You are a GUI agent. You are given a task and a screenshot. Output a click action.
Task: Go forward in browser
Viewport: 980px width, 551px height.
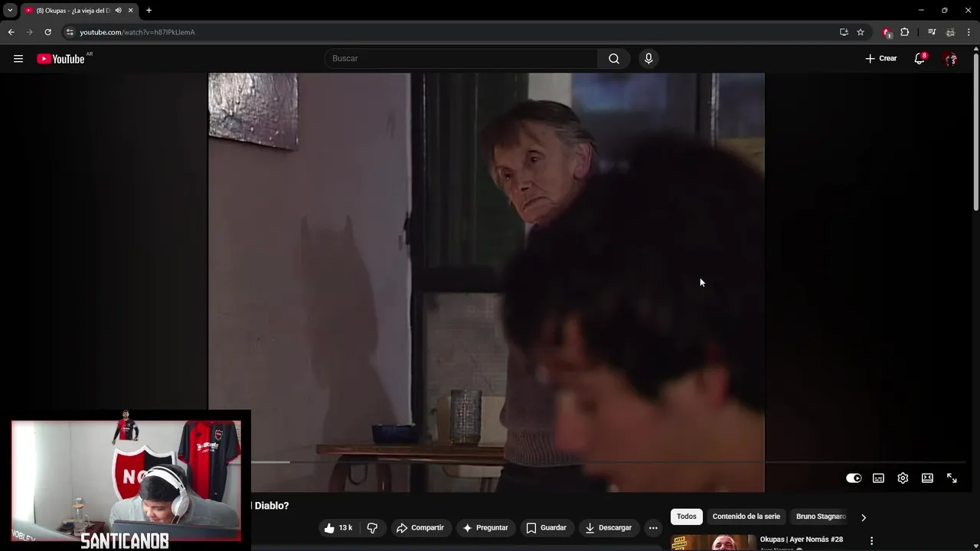30,32
